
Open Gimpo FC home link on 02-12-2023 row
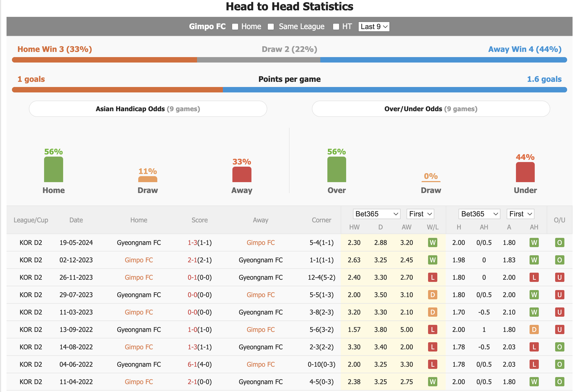tap(139, 260)
